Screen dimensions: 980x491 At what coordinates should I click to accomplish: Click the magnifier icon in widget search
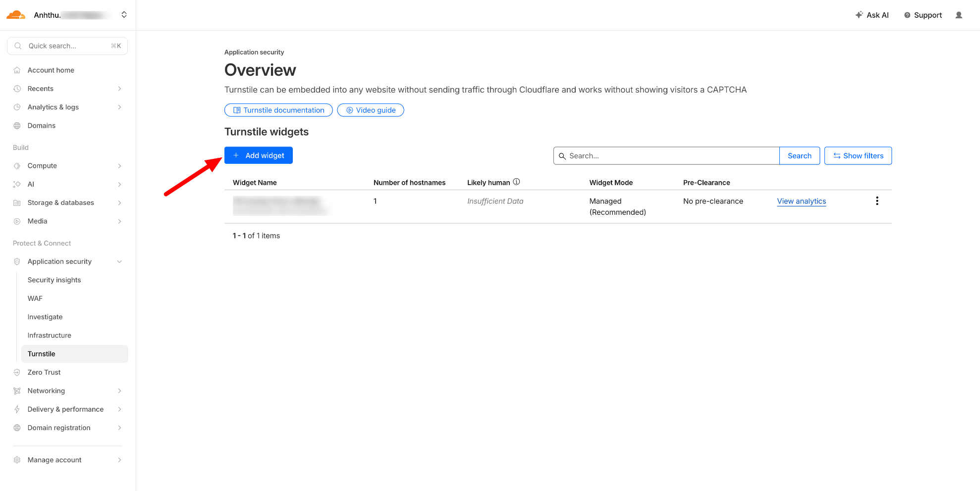coord(562,156)
